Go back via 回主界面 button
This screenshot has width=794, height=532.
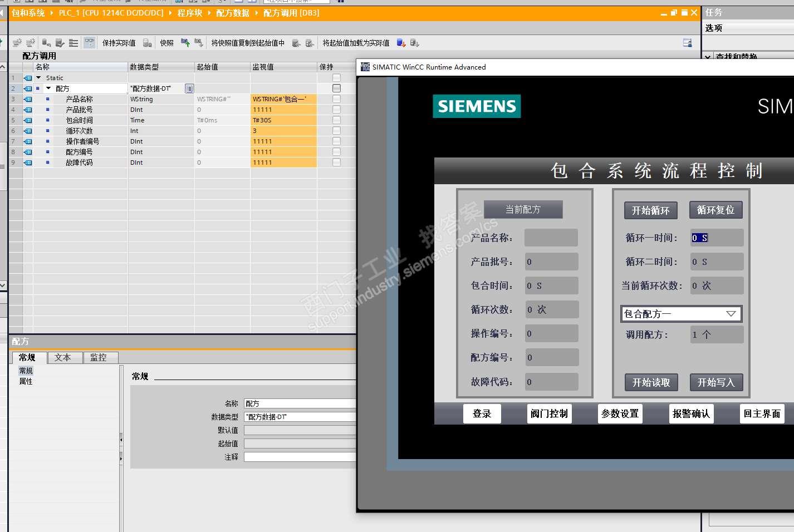(x=762, y=413)
